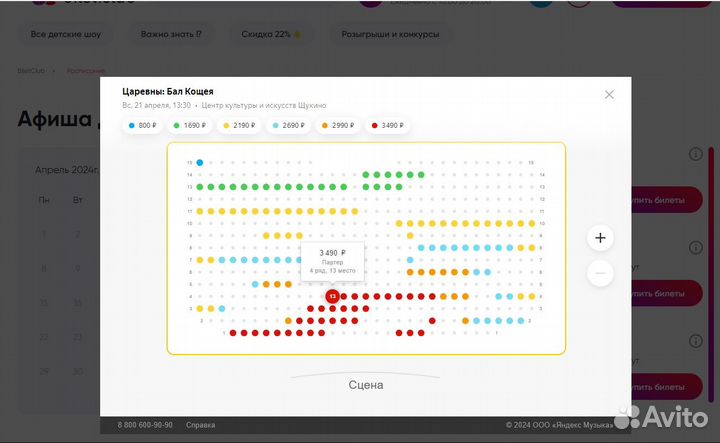Image resolution: width=720 pixels, height=443 pixels.
Task: Close the seat selection dialog
Action: point(609,94)
